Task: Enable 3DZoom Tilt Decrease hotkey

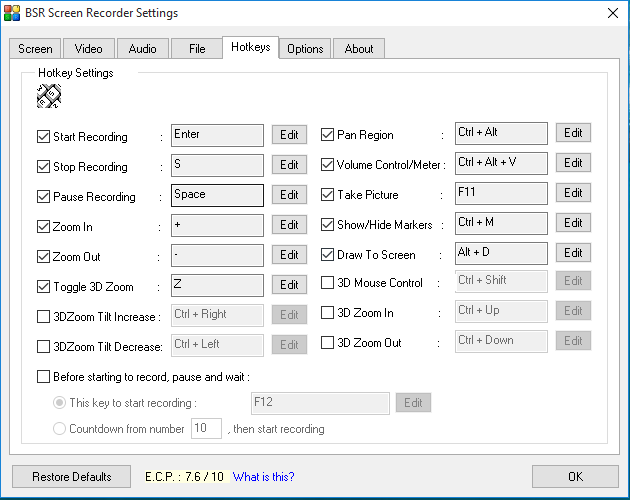Action: click(43, 346)
